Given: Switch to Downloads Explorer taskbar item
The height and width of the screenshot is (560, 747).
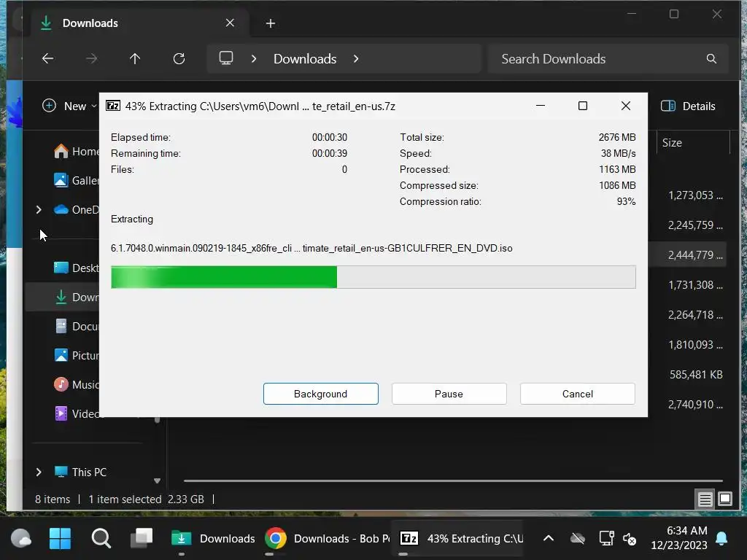Looking at the screenshot, I should point(212,539).
